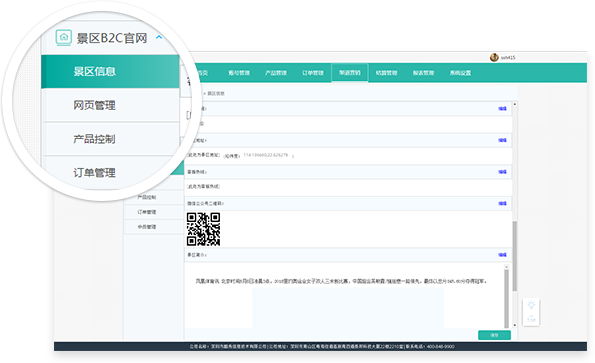Click 编辑 for 景区简介 row

(x=502, y=255)
